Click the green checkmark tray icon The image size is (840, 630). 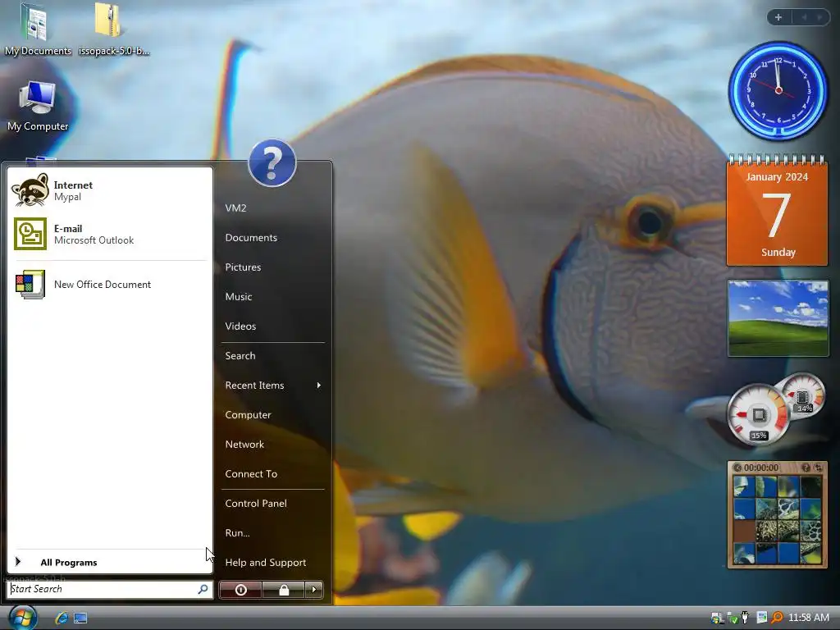click(733, 618)
